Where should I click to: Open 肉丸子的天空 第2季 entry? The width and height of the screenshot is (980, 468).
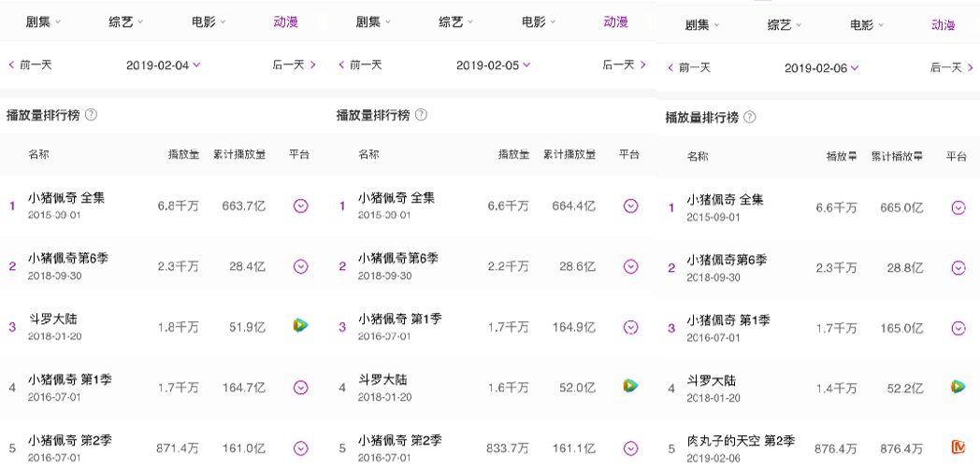click(741, 441)
